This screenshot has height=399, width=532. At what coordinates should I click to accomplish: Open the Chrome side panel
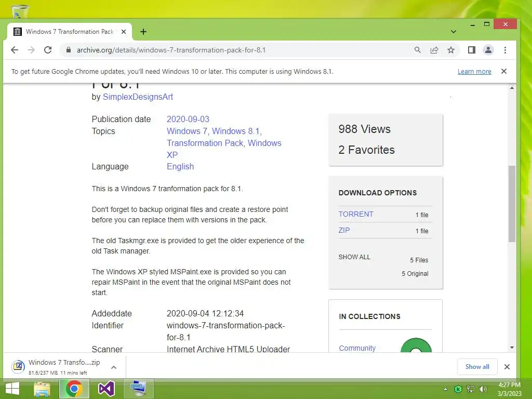[x=472, y=50]
